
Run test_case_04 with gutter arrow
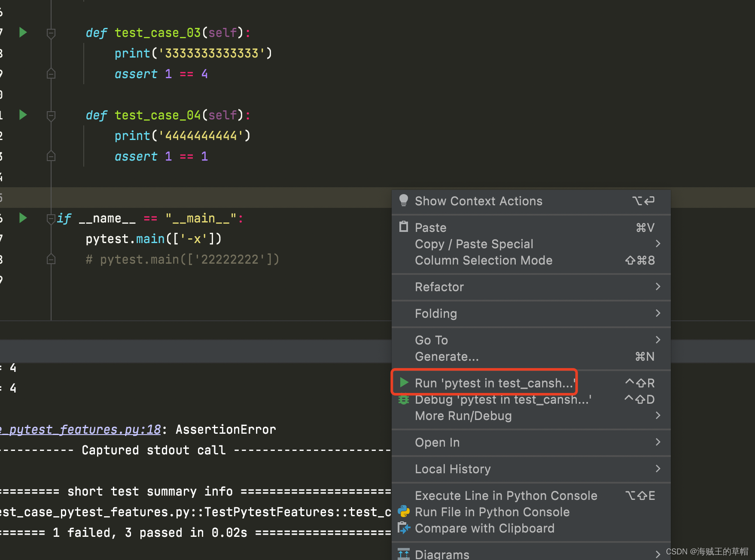(23, 115)
